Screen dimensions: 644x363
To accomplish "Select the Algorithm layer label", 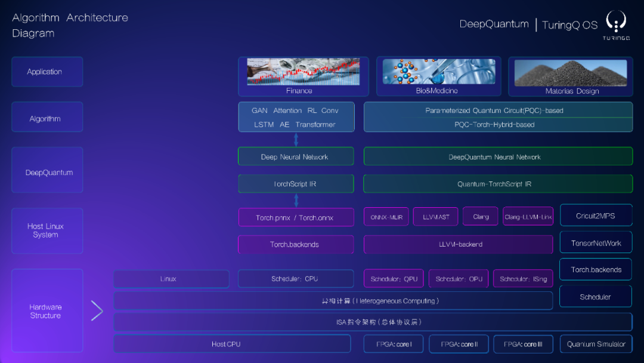I will tap(47, 117).
